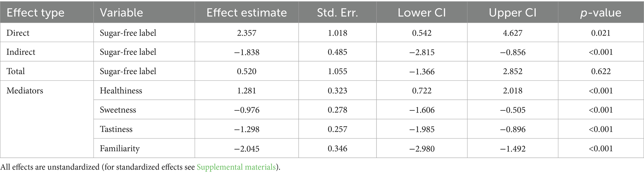
Task: Click the Upper CI column header
Action: click(x=513, y=12)
